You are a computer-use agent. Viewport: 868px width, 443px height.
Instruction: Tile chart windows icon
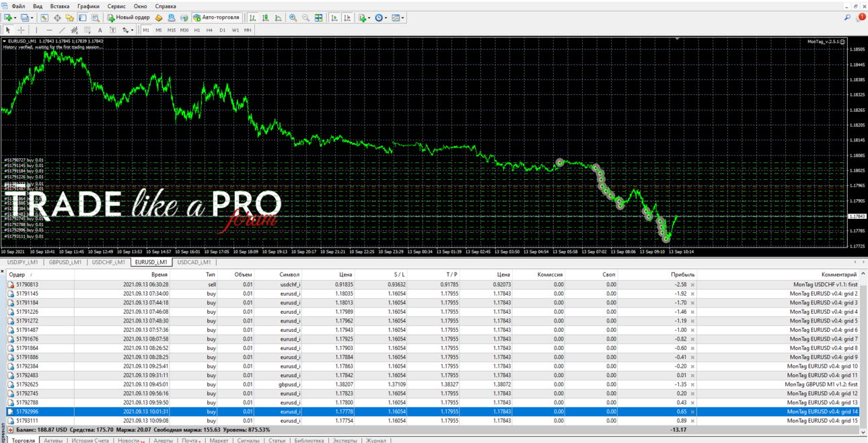[x=318, y=18]
